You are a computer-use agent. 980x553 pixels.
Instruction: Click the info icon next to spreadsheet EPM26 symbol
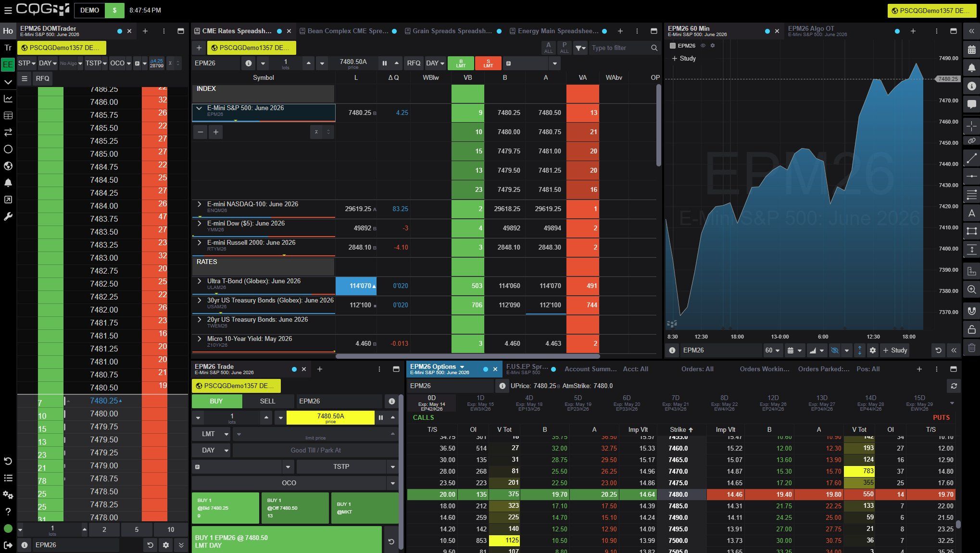tap(248, 63)
